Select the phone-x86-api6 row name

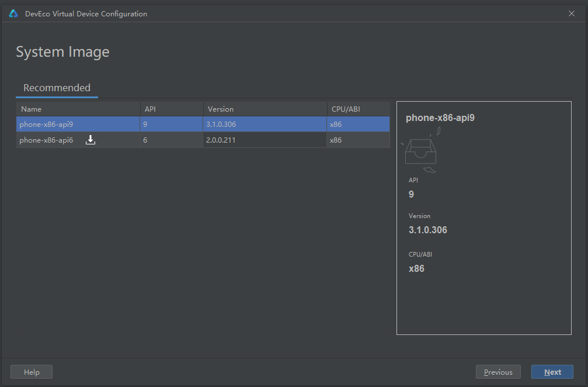[x=46, y=140]
